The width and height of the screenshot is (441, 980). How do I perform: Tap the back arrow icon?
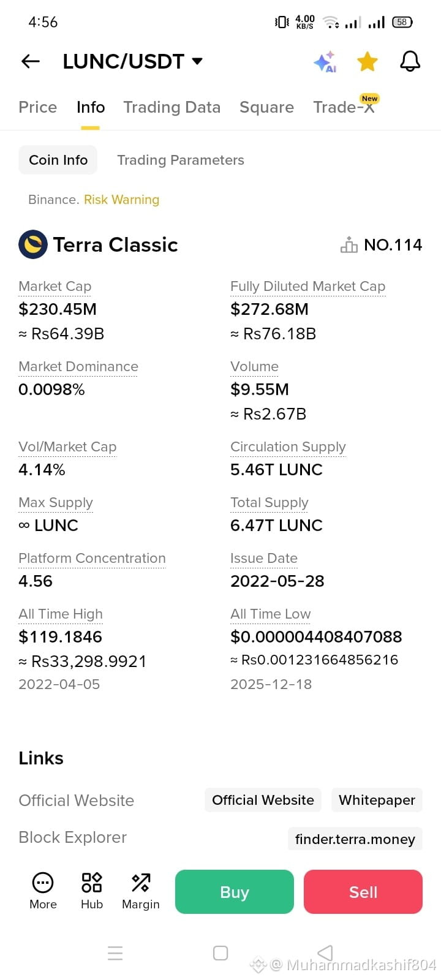click(x=31, y=61)
